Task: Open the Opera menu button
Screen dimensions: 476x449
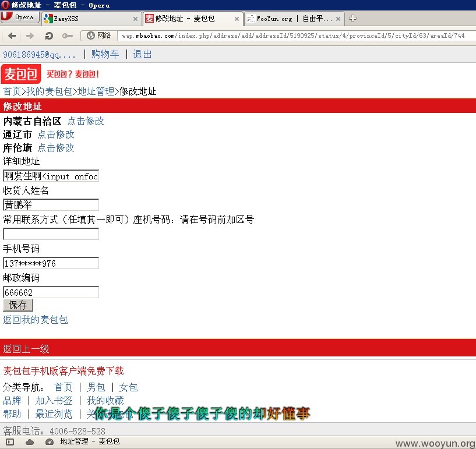Action: (x=20, y=17)
